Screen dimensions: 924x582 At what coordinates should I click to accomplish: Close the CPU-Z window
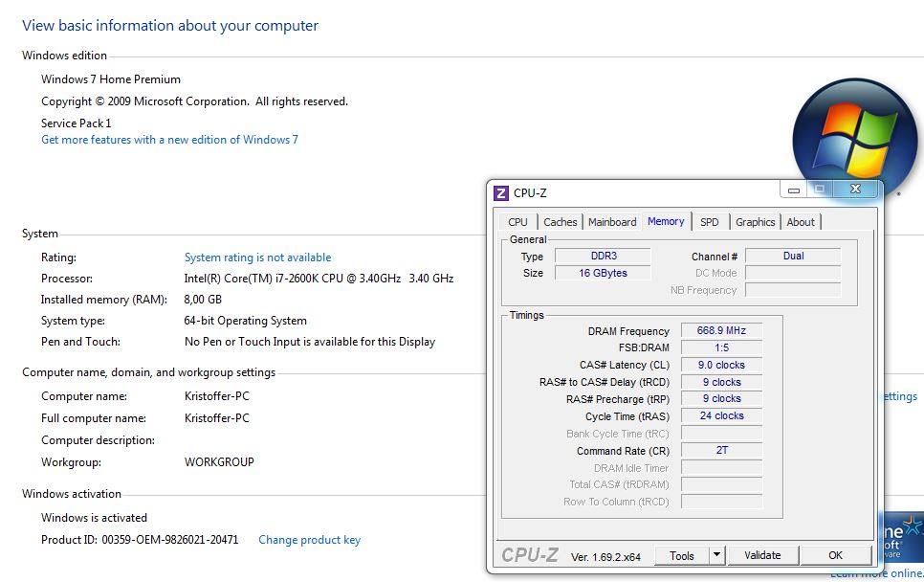pyautogui.click(x=855, y=189)
